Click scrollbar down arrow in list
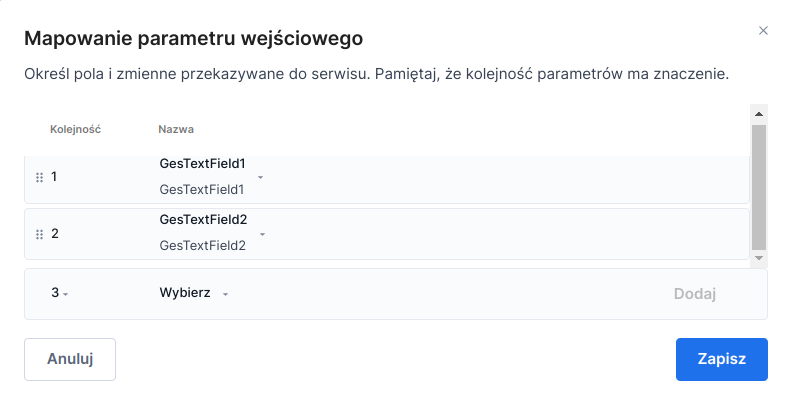The height and width of the screenshot is (404, 791). 759,258
